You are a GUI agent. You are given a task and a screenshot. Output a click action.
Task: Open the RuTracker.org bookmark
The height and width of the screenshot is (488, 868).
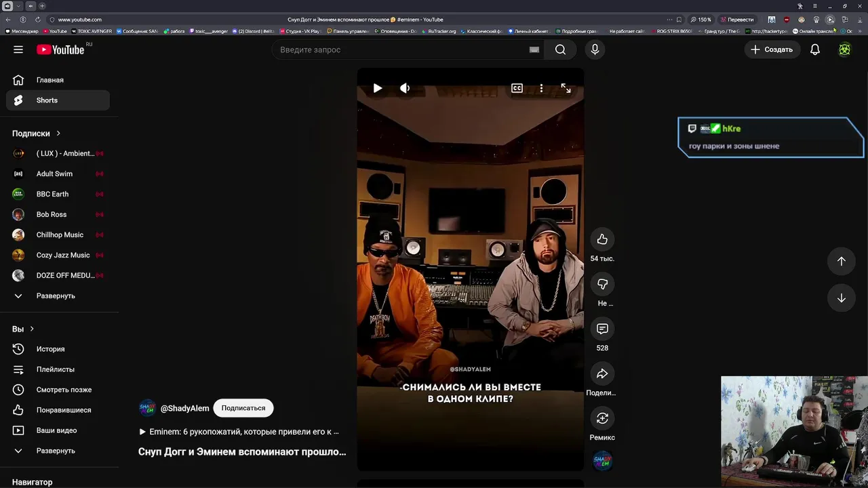click(x=439, y=31)
